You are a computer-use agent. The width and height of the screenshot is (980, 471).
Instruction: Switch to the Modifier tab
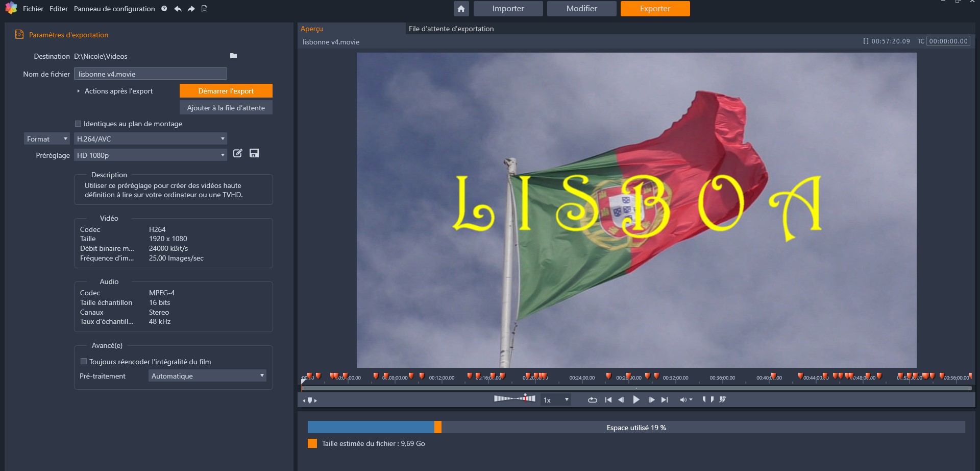point(581,9)
